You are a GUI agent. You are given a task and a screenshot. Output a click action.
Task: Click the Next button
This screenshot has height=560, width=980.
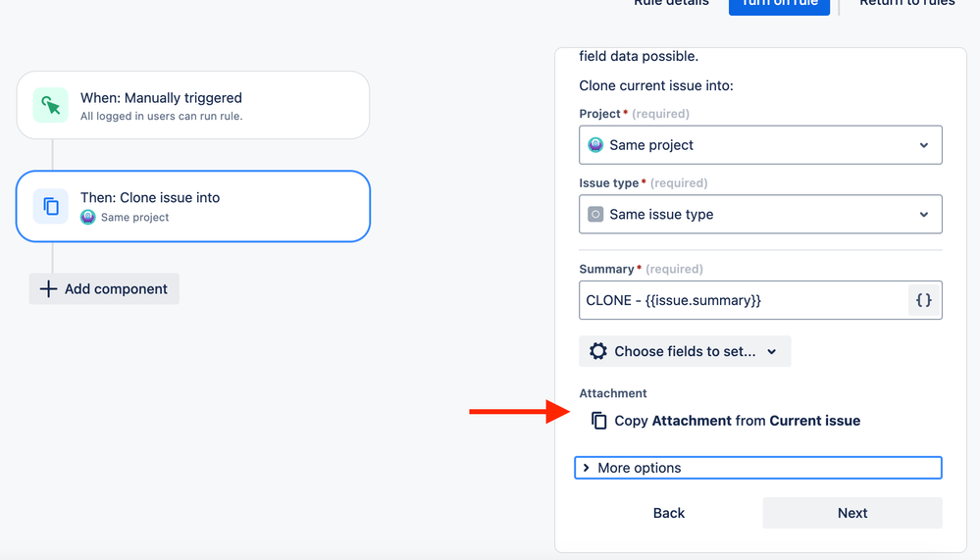pyautogui.click(x=852, y=513)
